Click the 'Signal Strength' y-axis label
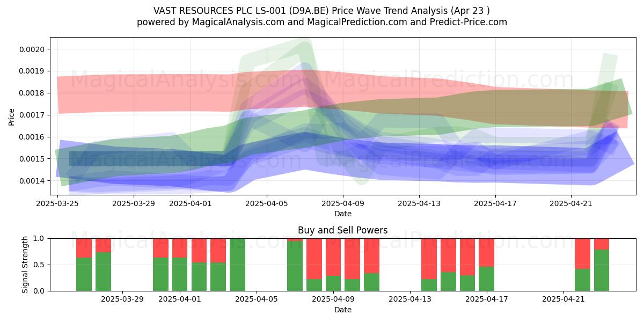This screenshot has height=322, width=644. (x=25, y=265)
